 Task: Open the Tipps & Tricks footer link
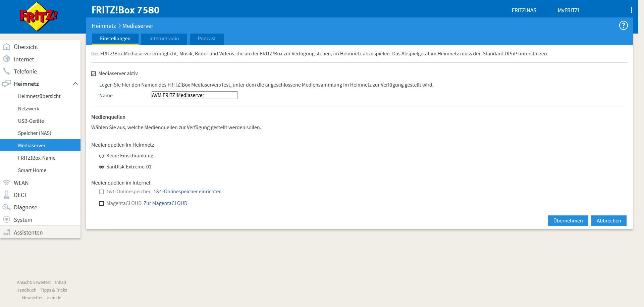[54, 290]
